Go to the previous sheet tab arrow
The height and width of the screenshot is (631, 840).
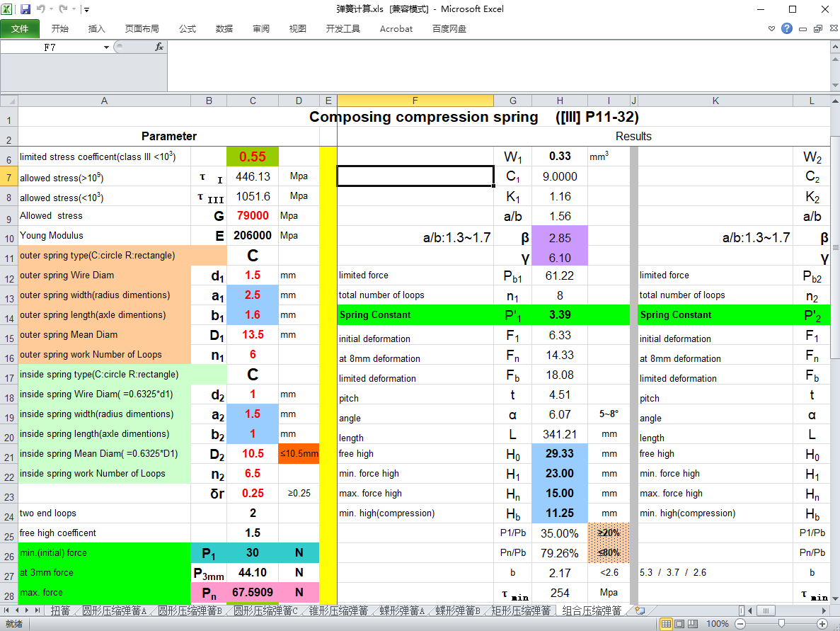click(x=17, y=610)
